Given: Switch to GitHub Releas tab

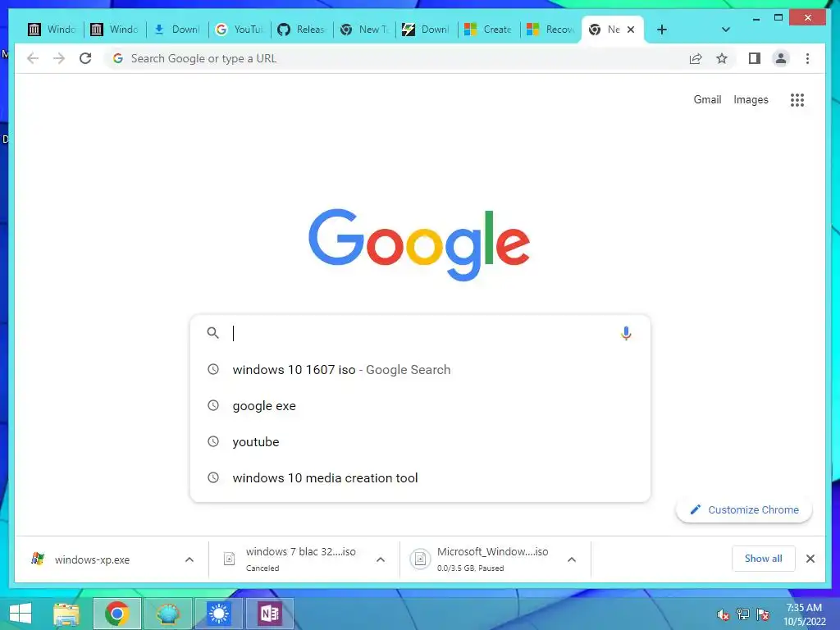Looking at the screenshot, I should coord(302,30).
